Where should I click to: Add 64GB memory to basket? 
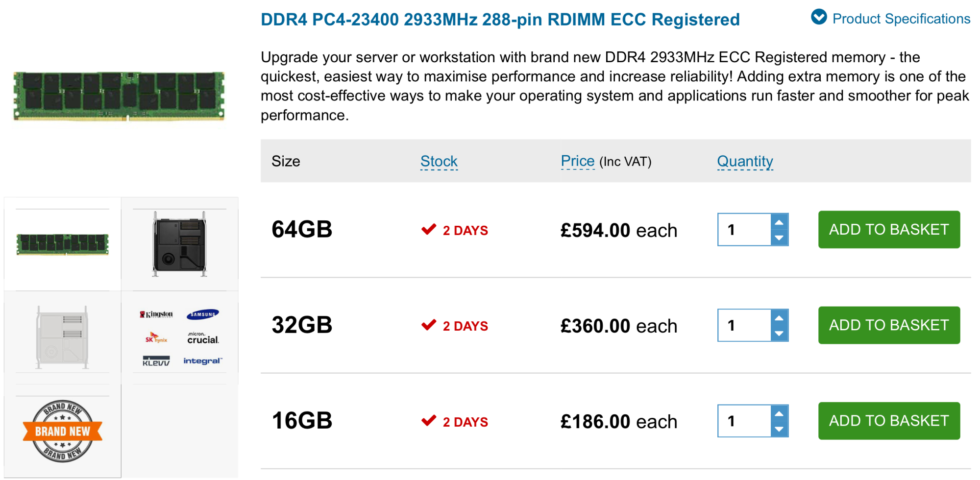click(x=888, y=229)
